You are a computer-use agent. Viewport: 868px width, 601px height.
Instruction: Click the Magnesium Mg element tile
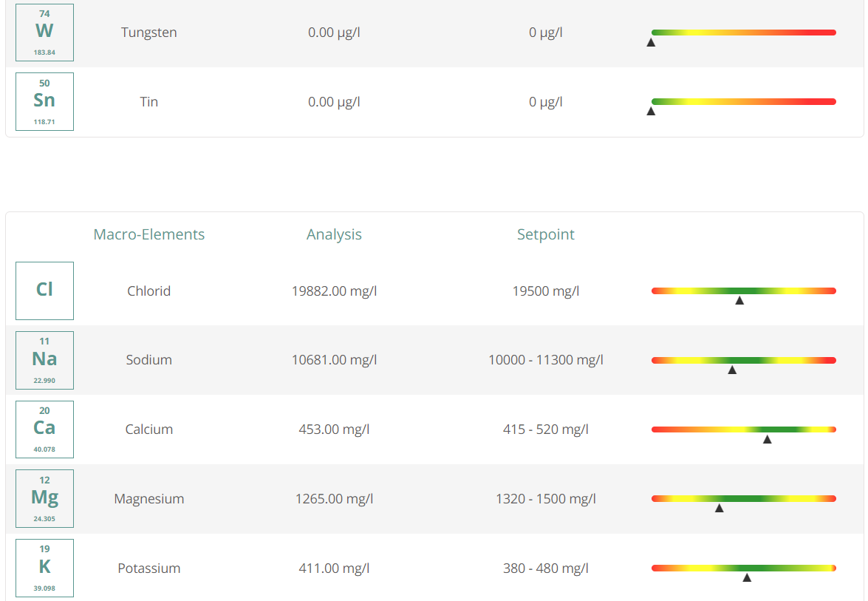pos(44,498)
